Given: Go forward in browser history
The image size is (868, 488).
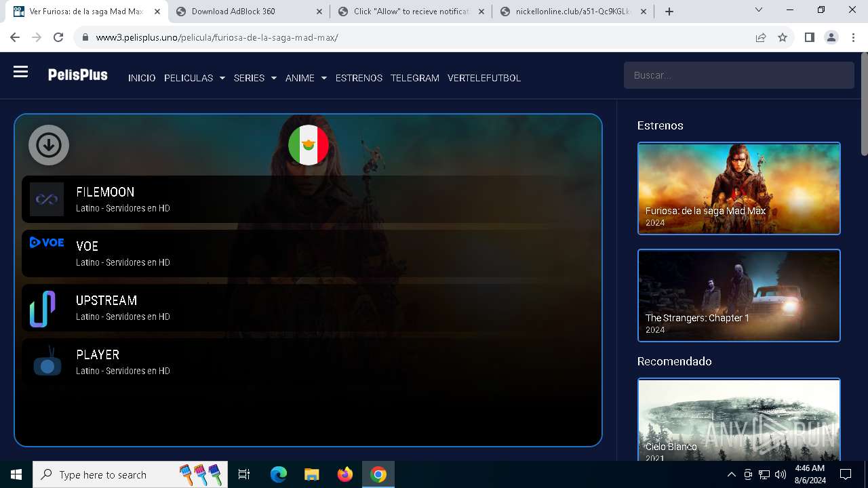Looking at the screenshot, I should coord(37,37).
